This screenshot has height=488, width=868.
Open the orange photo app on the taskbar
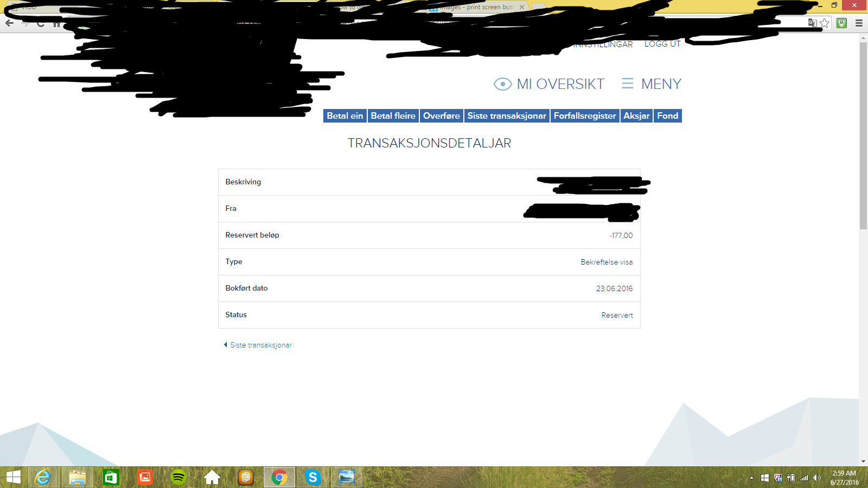(x=145, y=477)
